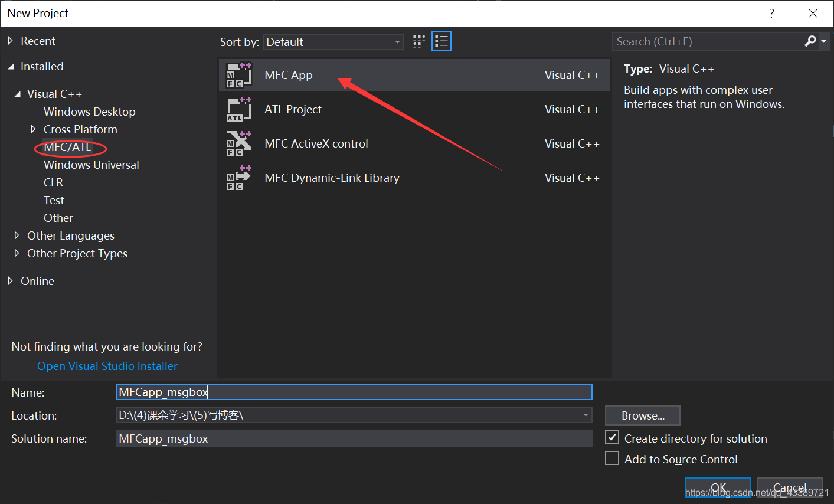Click the OK button
Image resolution: width=834 pixels, height=504 pixels.
click(718, 487)
